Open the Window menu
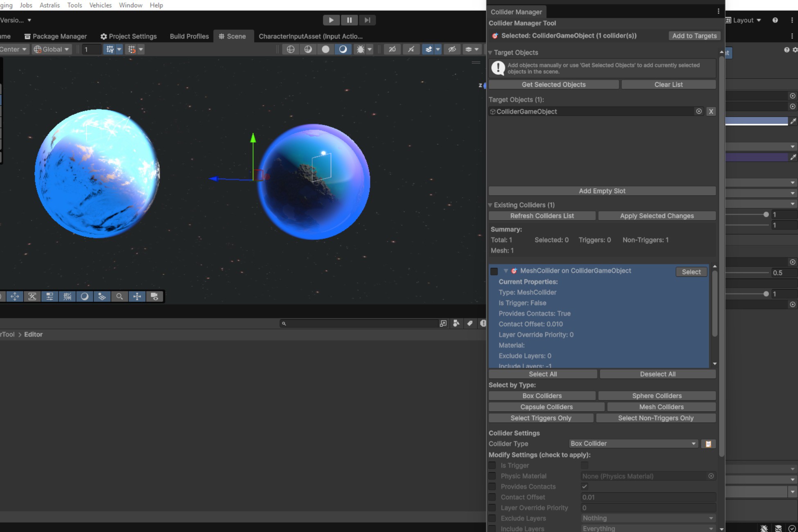This screenshot has height=532, width=798. pos(131,5)
